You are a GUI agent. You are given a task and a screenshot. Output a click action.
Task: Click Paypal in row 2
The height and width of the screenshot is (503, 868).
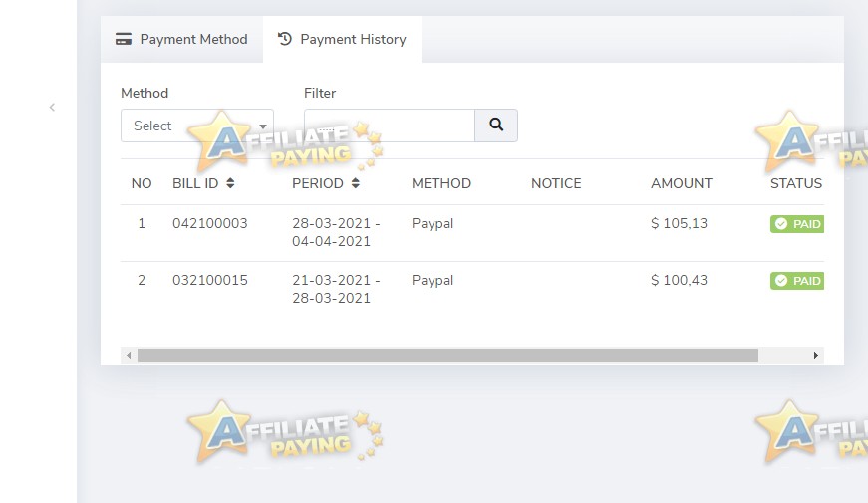(433, 280)
